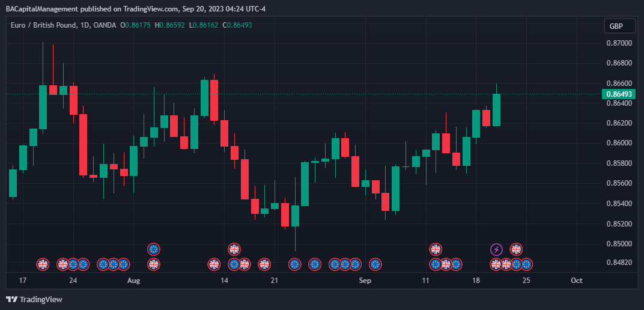Viewport: 644px width, 310px height.
Task: Select the EU flag event icon on July 28
Action: pyautogui.click(x=114, y=264)
